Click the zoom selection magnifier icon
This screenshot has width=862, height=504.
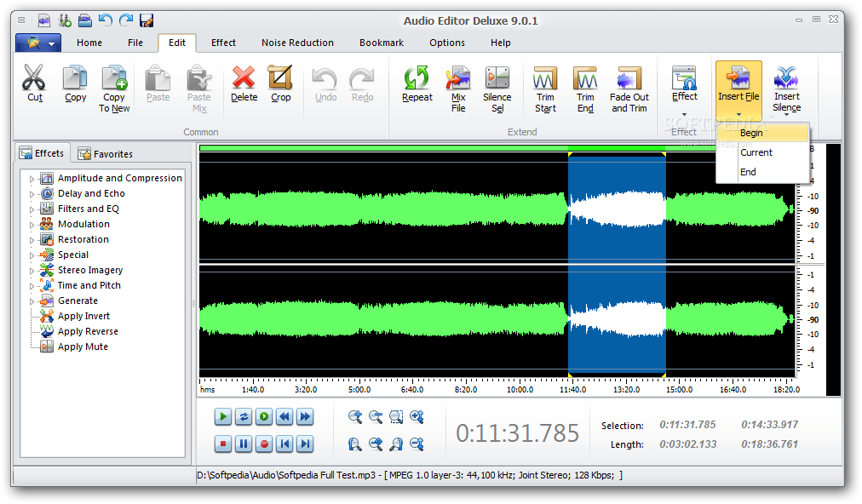click(396, 416)
